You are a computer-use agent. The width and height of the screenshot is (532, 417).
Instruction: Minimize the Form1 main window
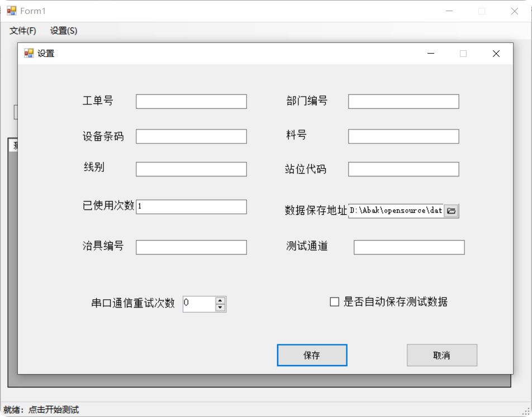(449, 11)
